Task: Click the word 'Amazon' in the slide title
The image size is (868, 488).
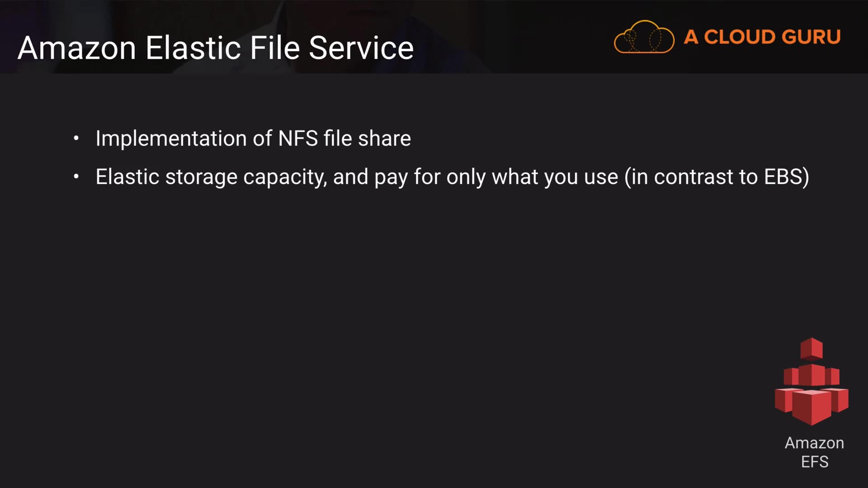Action: [77, 48]
